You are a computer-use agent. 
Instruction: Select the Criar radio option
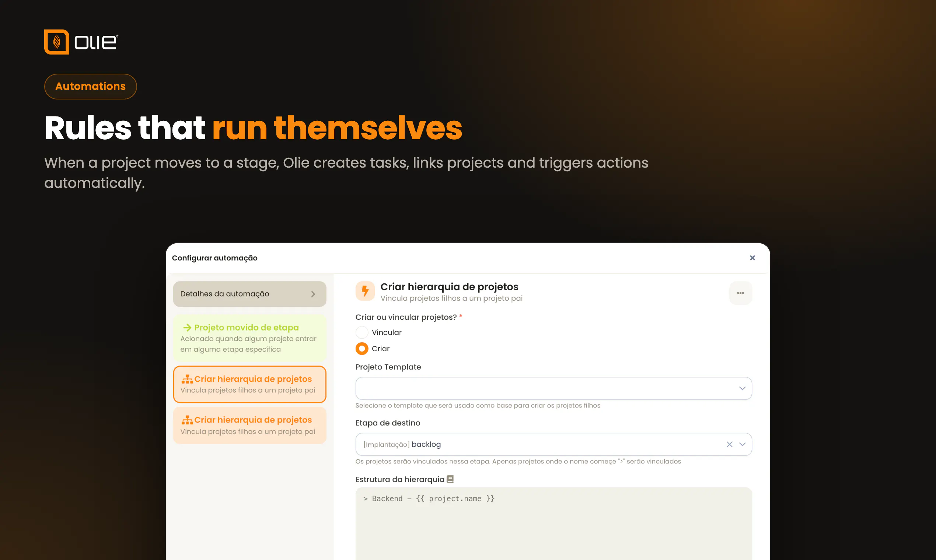tap(362, 349)
